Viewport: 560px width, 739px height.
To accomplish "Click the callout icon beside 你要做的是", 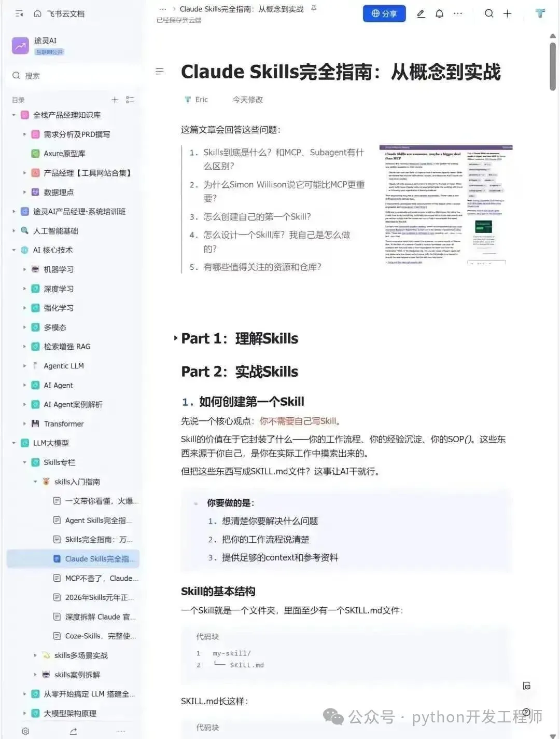I will 196,503.
